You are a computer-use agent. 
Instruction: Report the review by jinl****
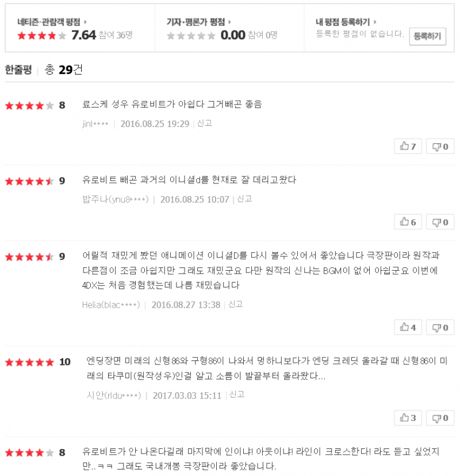(x=205, y=123)
